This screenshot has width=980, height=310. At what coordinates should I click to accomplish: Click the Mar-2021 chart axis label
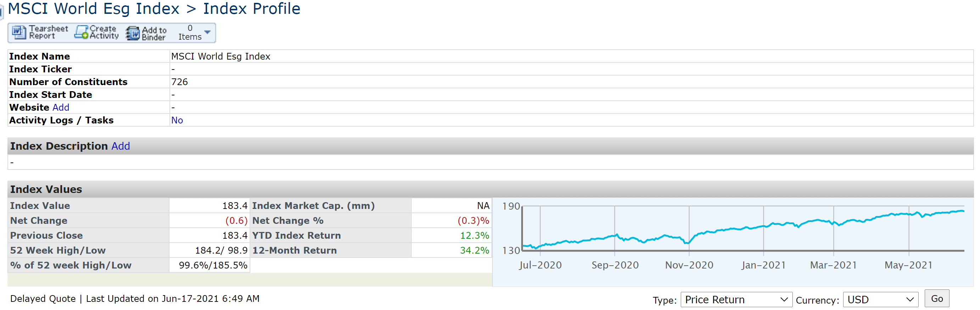click(833, 265)
